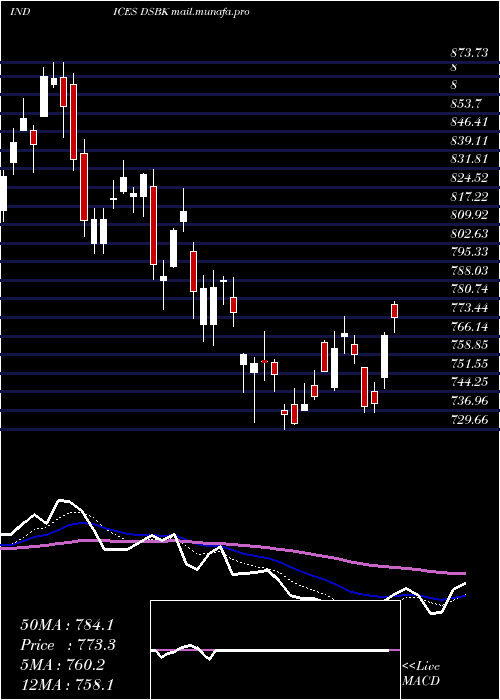Select the 736.96 price label

tap(469, 401)
